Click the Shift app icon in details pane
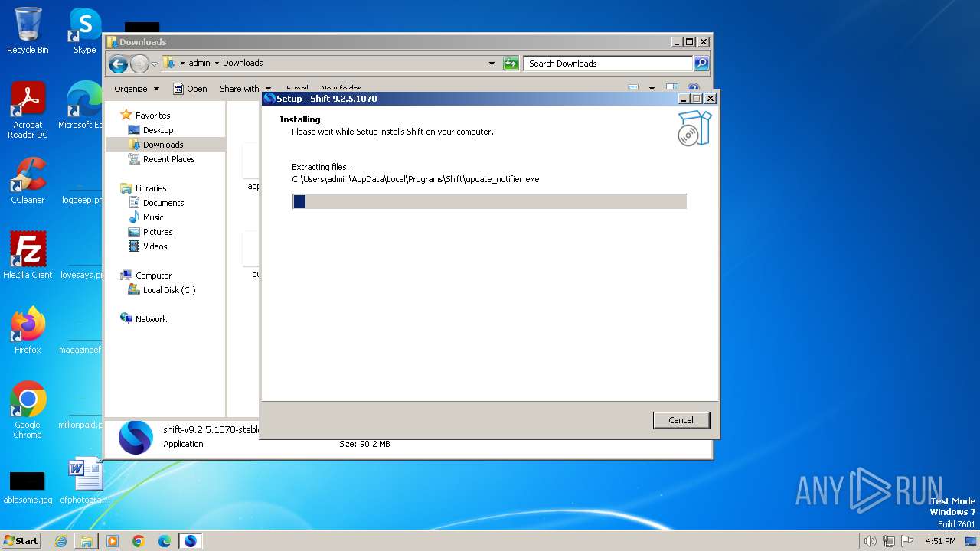The width and height of the screenshot is (980, 551). click(x=136, y=438)
